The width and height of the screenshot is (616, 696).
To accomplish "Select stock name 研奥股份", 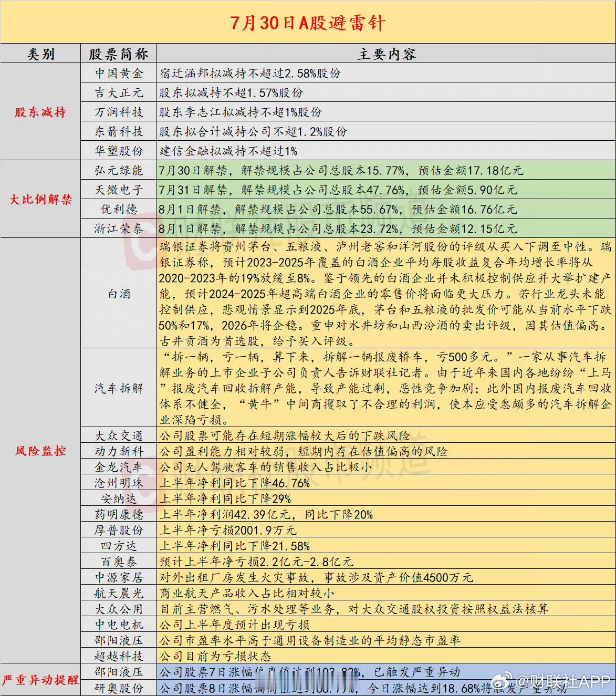I will pyautogui.click(x=119, y=688).
